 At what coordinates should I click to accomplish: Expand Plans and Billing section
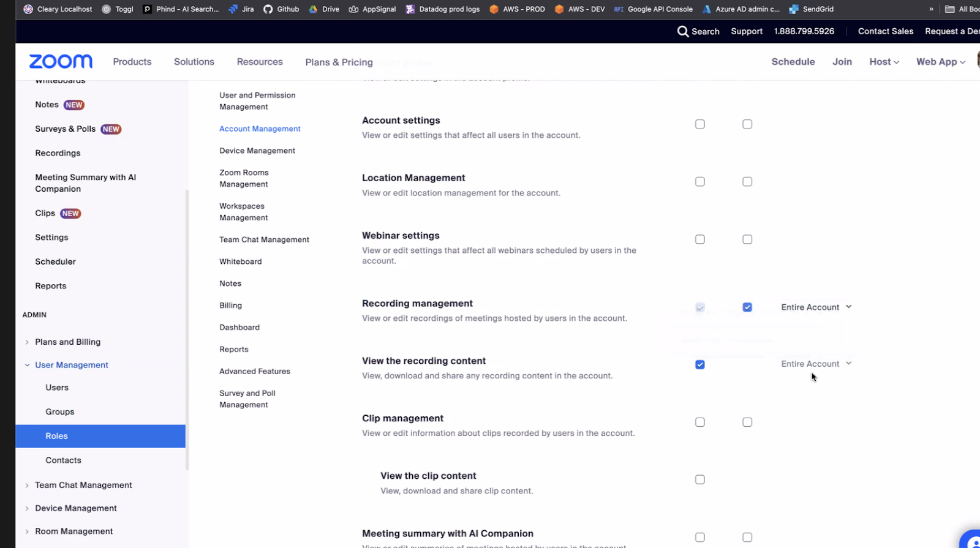pos(27,342)
